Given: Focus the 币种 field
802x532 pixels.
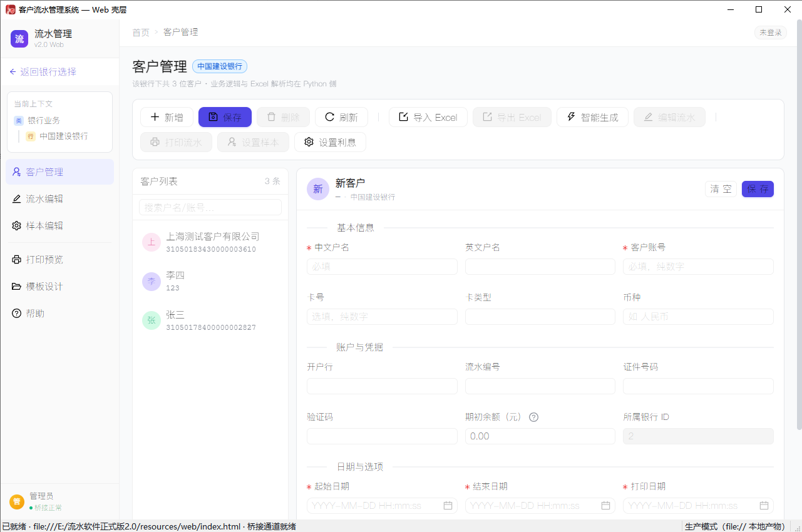Looking at the screenshot, I should coord(698,317).
